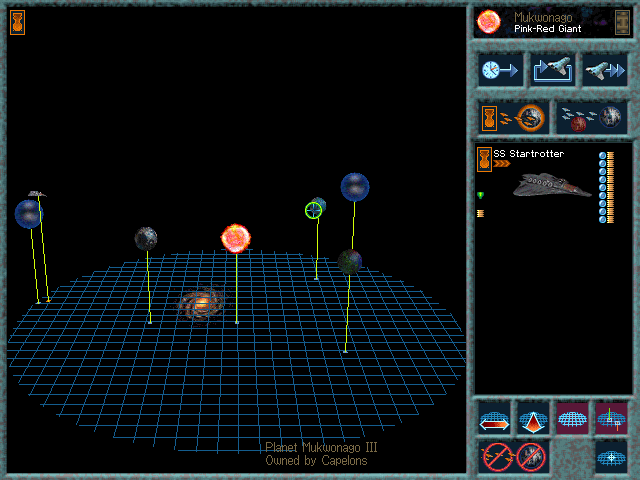The image size is (640, 480).
Task: Toggle the grey other ships and planets filter
Action: coord(591,118)
